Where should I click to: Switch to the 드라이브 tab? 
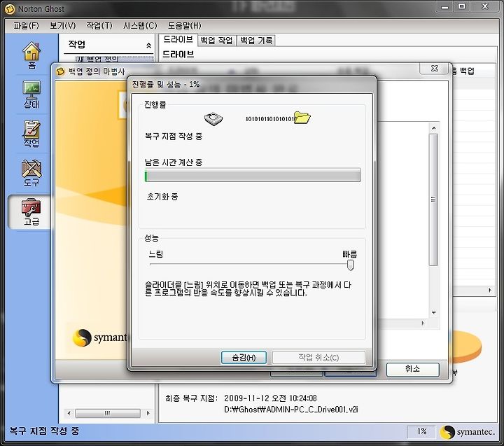178,39
